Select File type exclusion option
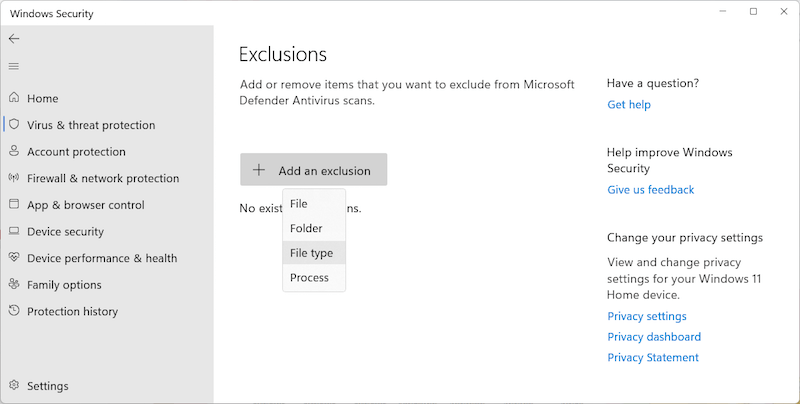 pos(314,252)
